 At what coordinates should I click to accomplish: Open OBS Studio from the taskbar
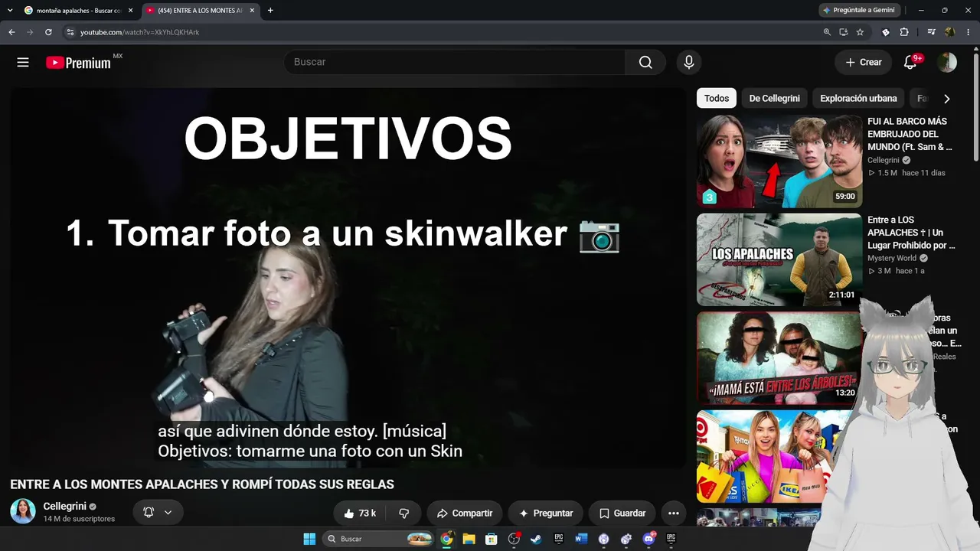(514, 539)
